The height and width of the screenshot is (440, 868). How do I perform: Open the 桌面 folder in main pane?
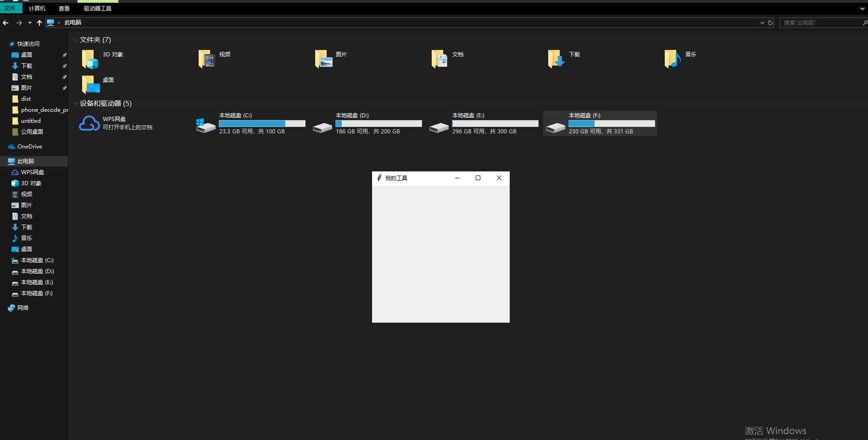click(90, 85)
